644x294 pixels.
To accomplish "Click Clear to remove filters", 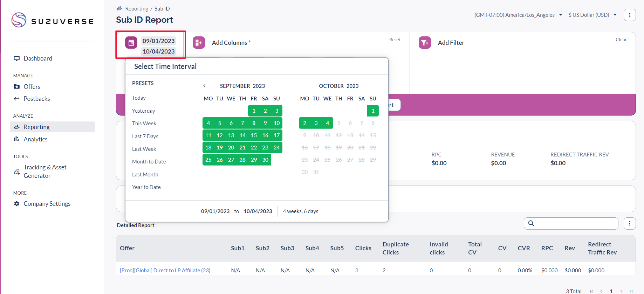I will pyautogui.click(x=621, y=40).
